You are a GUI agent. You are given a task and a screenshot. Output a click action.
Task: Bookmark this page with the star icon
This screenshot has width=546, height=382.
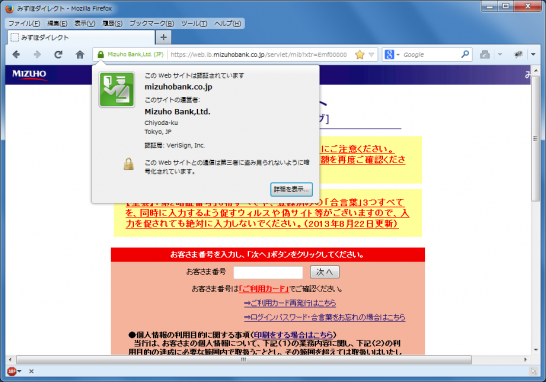(x=360, y=55)
